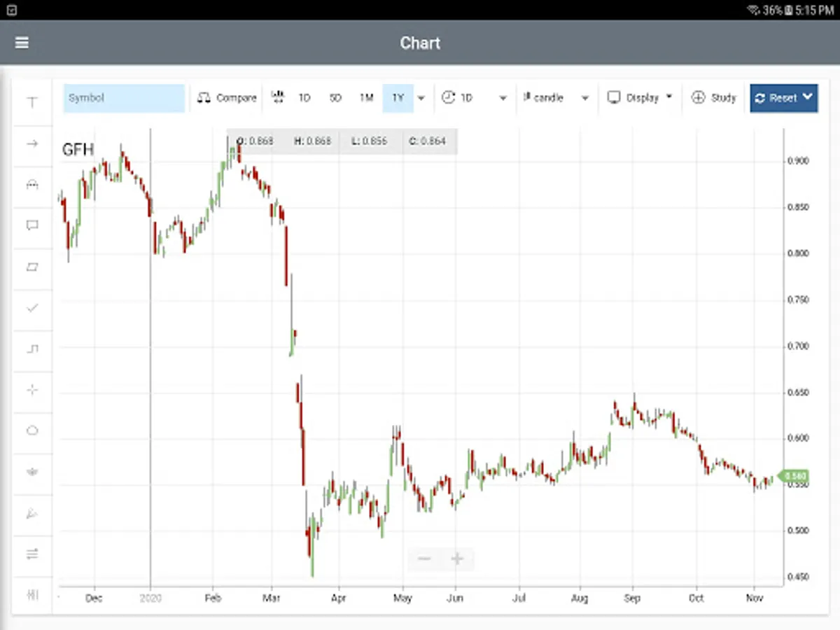
Task: Select the callout comment tool
Action: click(x=31, y=225)
